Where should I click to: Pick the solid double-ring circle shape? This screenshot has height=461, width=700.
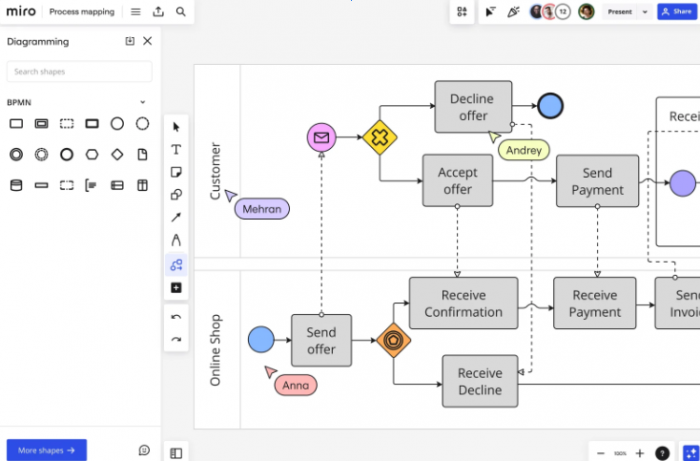[x=16, y=154]
